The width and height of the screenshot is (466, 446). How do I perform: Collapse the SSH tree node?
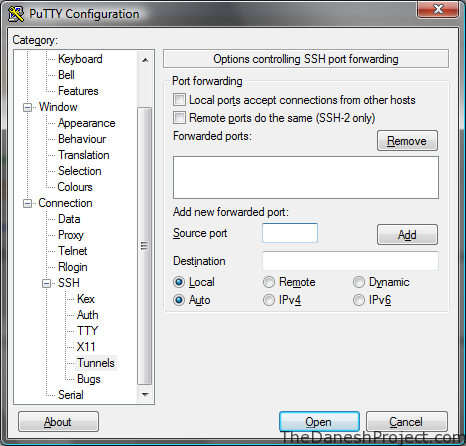point(47,283)
